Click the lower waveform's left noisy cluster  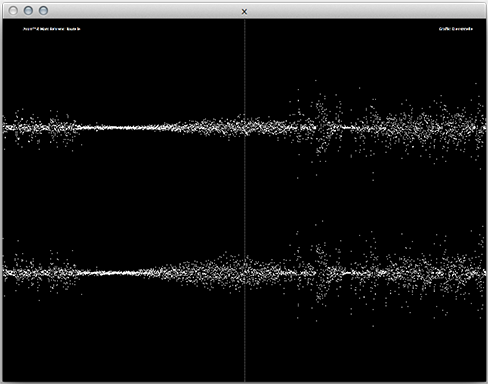point(40,273)
